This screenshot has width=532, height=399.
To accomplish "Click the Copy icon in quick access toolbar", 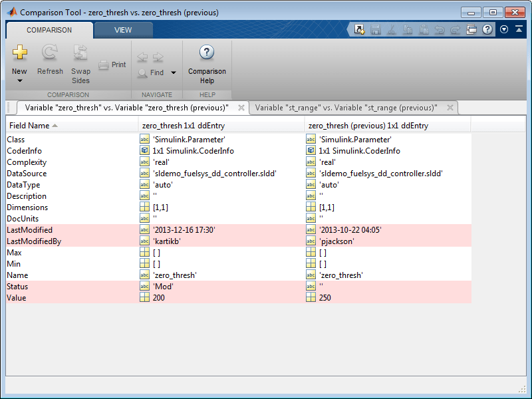I will point(408,29).
